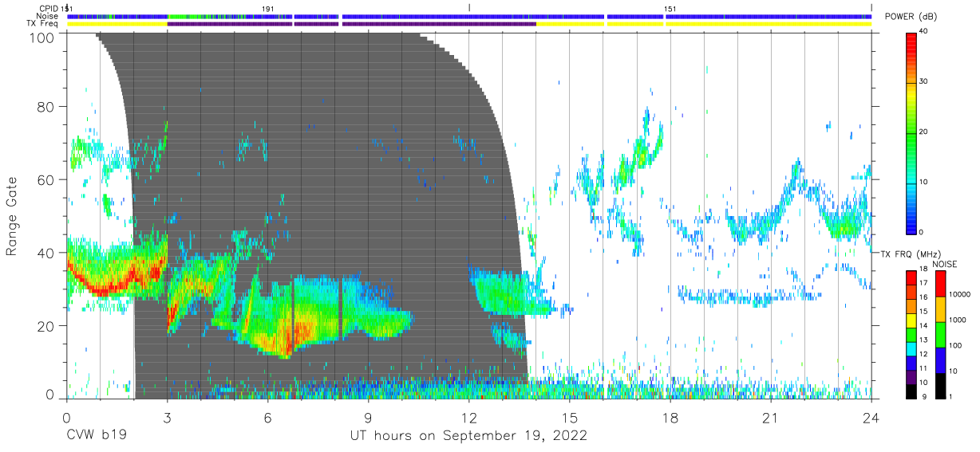Click the 9 label on UT hours axis
The width and height of the screenshot is (980, 452).
(x=368, y=418)
